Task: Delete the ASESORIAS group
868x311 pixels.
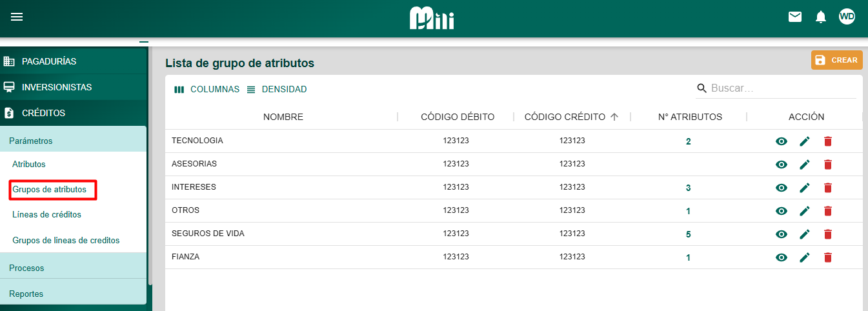Action: 828,165
